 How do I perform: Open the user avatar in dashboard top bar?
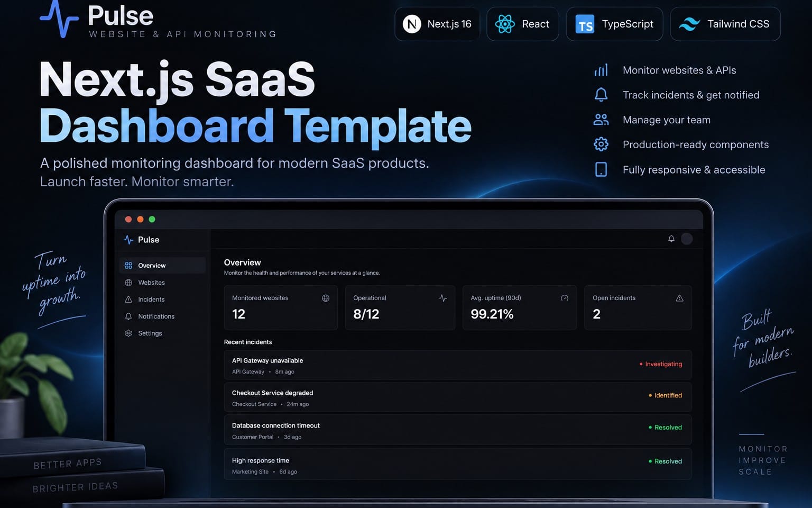click(687, 239)
